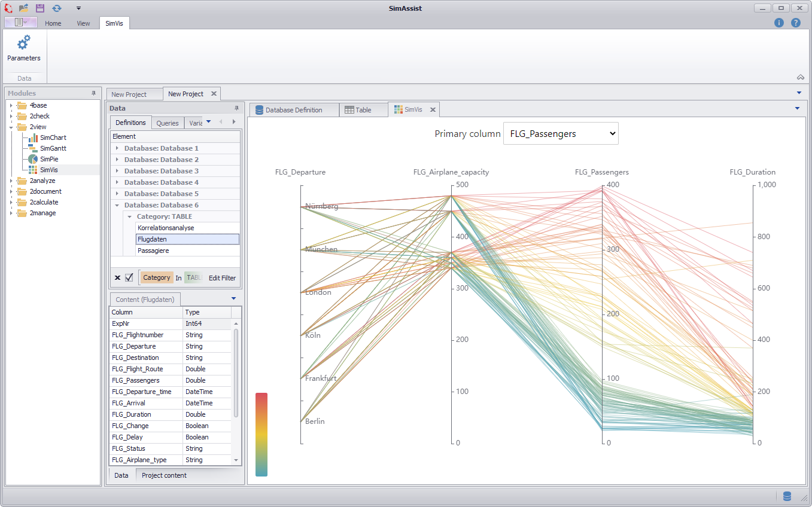The height and width of the screenshot is (507, 812).
Task: Click the purple Save icon in quick access toolbar
Action: [40, 8]
